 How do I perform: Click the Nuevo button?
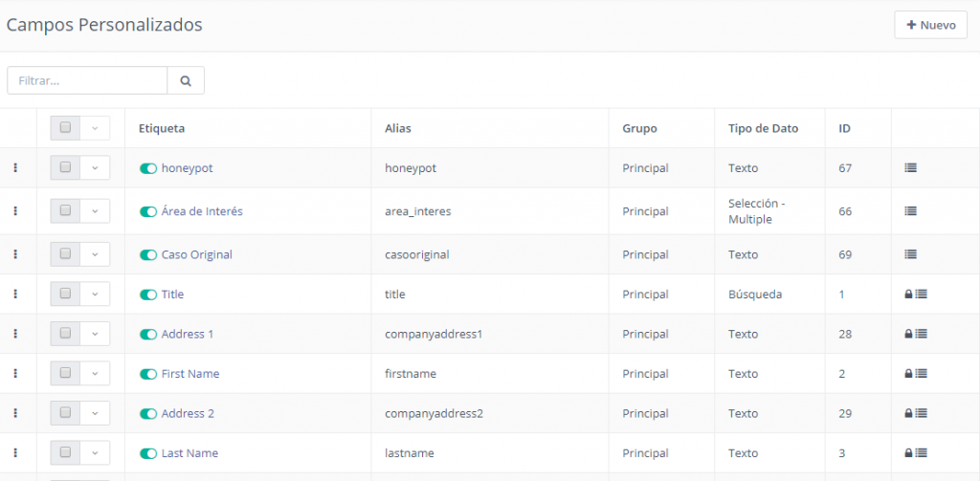[x=930, y=25]
